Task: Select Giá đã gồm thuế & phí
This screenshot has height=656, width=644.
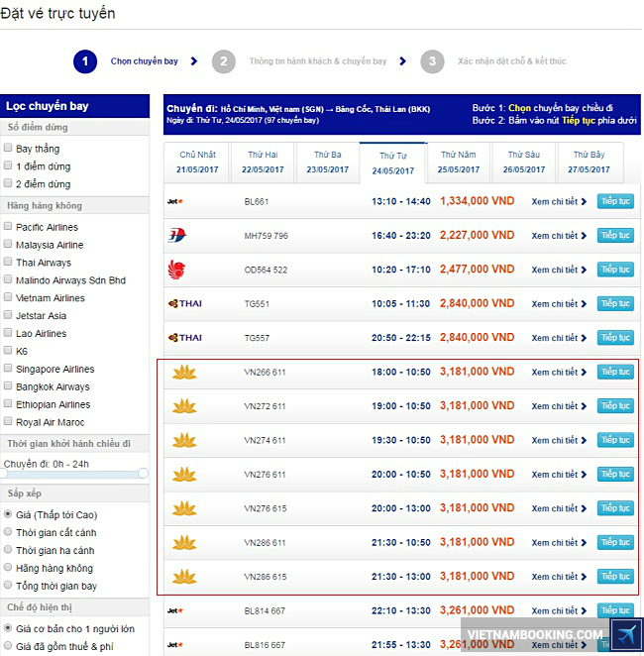Action: pos(8,645)
